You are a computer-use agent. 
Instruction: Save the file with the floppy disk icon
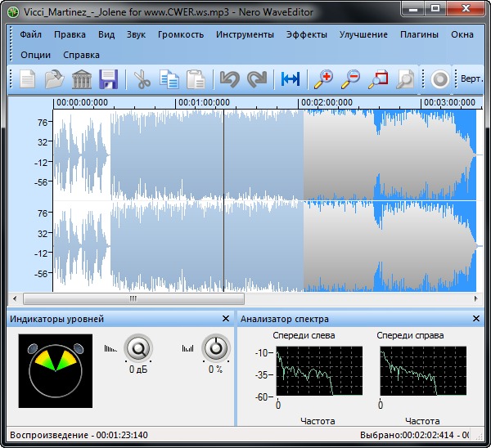(x=109, y=79)
